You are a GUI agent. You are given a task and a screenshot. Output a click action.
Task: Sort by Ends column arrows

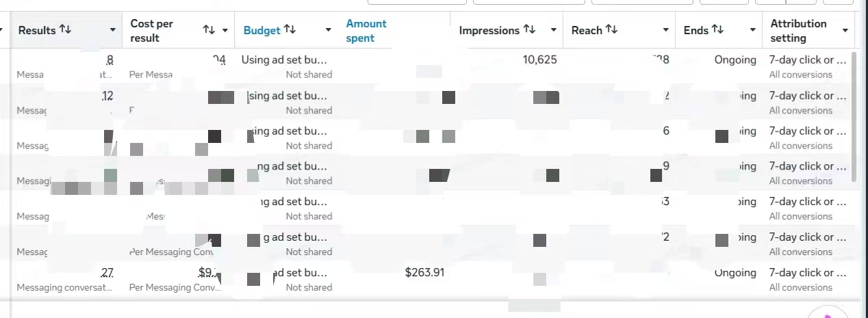click(717, 29)
